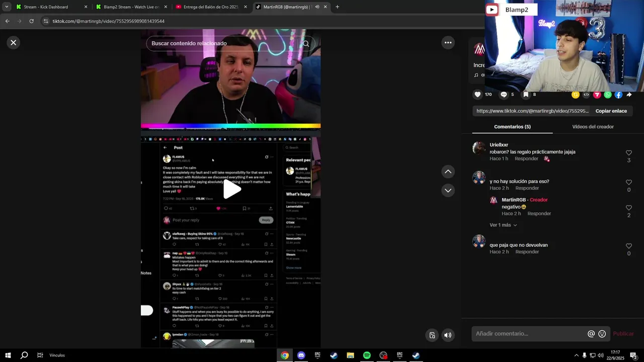Mute the MartinRGB tab audio icon
The height and width of the screenshot is (362, 644).
317,7
